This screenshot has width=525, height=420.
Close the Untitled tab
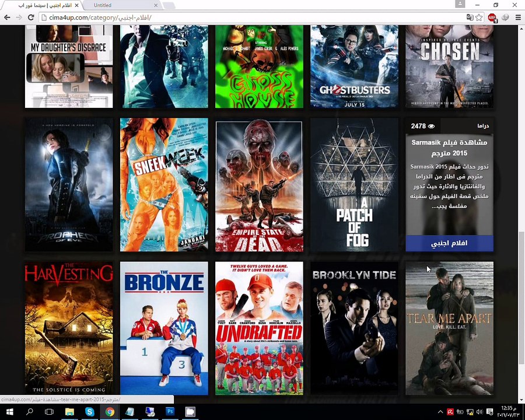coord(156,5)
